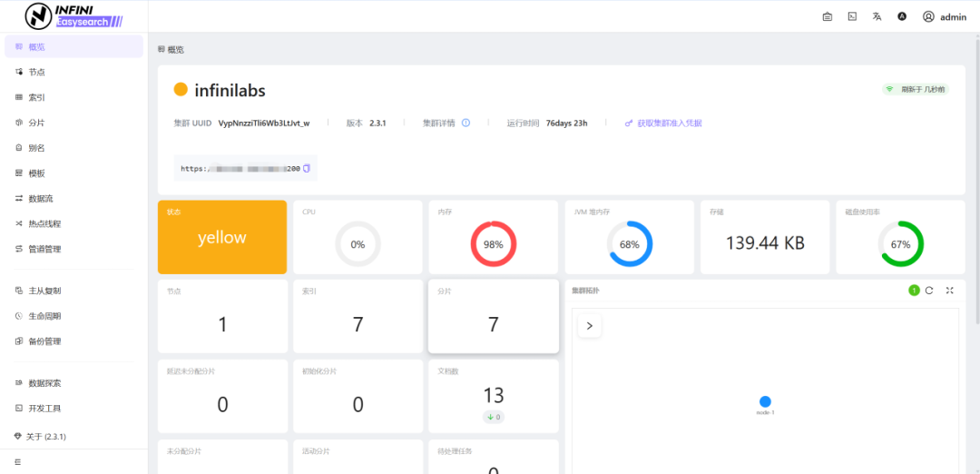Collapse the sidebar with the bottom menu icon
This screenshot has height=474, width=980.
click(x=17, y=461)
